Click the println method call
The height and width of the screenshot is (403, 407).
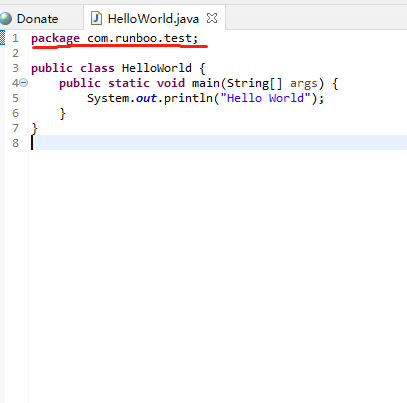[188, 98]
